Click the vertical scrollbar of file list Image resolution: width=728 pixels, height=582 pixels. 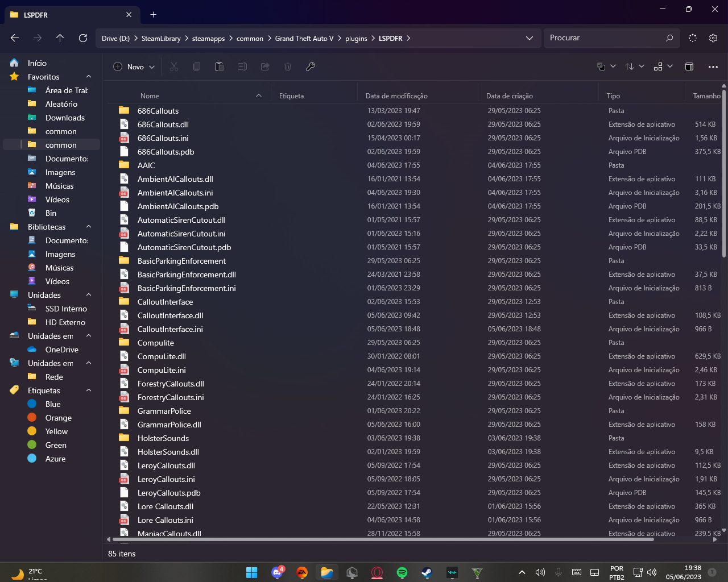tap(724, 172)
